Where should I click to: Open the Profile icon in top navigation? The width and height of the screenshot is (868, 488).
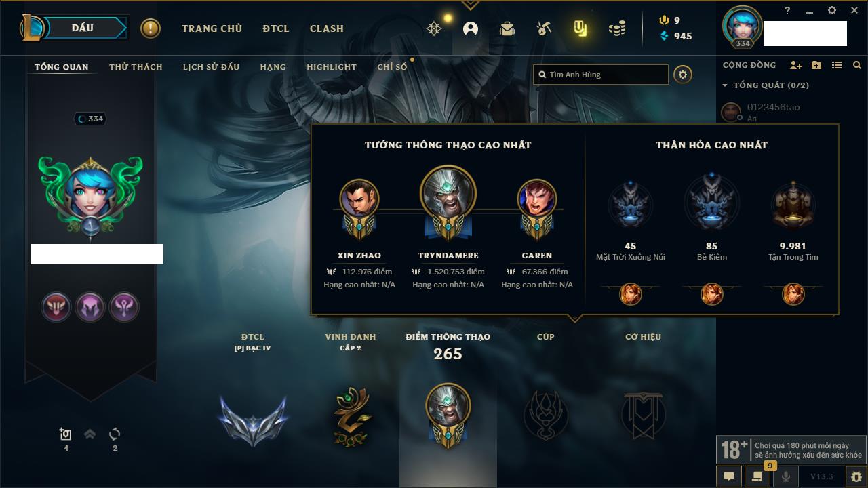point(471,28)
